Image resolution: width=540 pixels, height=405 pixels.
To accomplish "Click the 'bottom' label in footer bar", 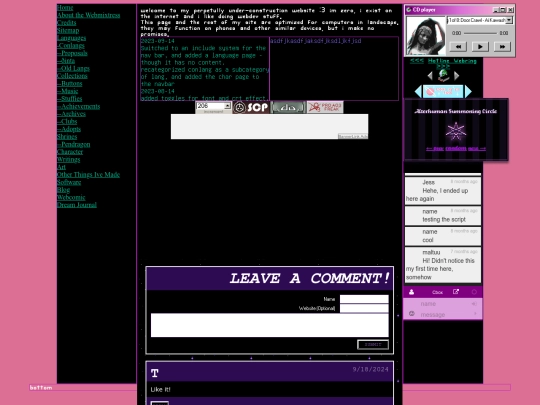I will point(41,387).
